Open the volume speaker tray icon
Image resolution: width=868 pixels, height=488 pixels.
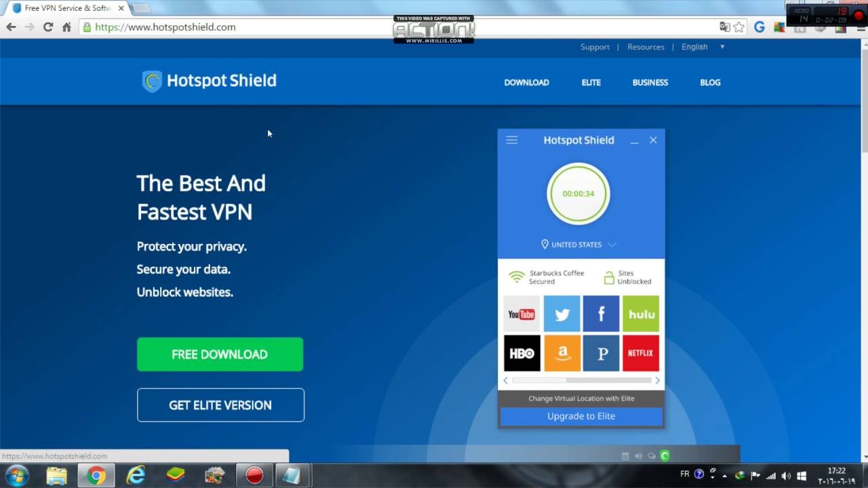point(786,475)
